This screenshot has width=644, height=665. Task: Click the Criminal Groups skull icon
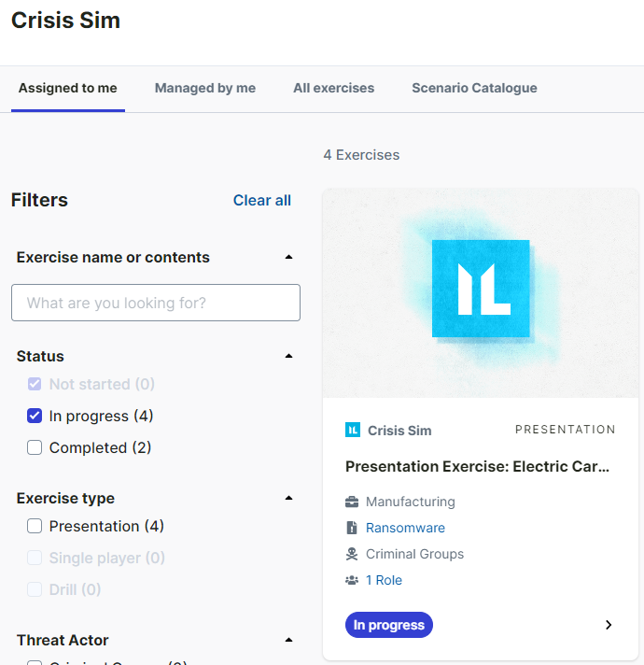coord(352,554)
